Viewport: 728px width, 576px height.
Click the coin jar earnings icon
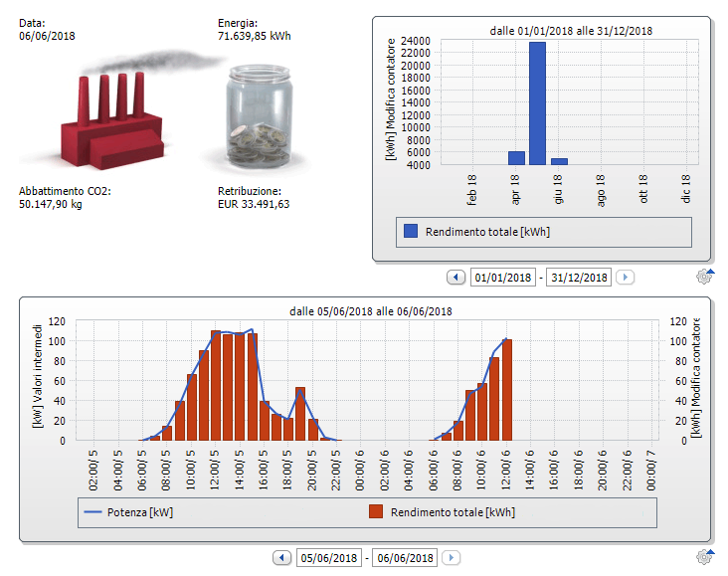[x=259, y=116]
